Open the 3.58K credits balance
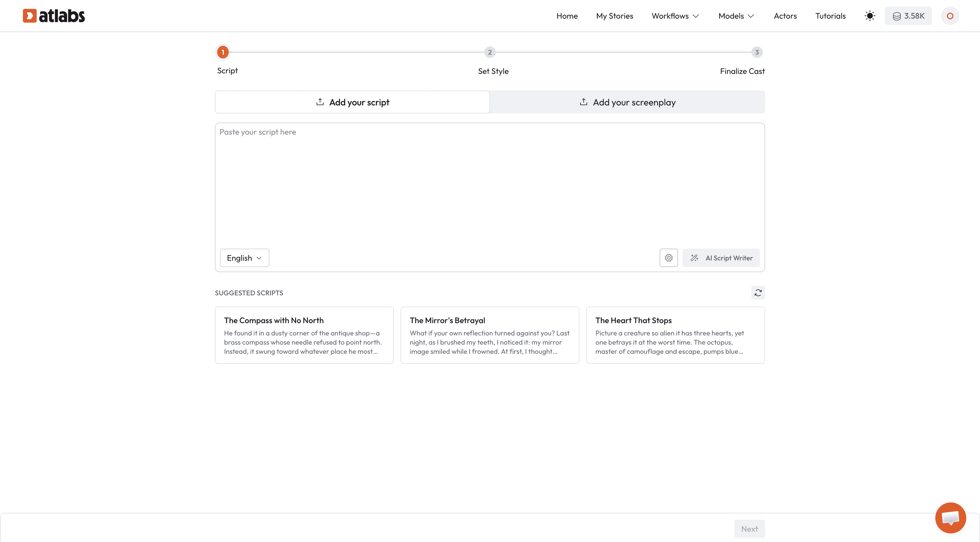Image resolution: width=980 pixels, height=542 pixels. 908,15
